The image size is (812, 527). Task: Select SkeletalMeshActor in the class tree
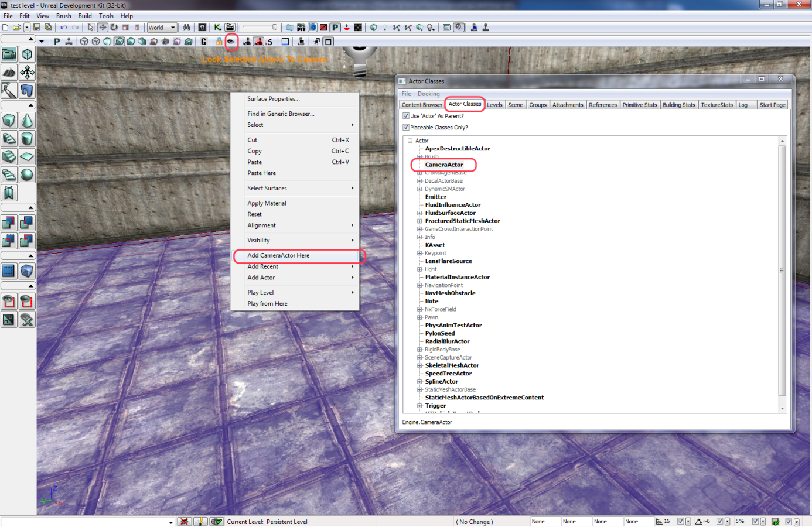452,365
